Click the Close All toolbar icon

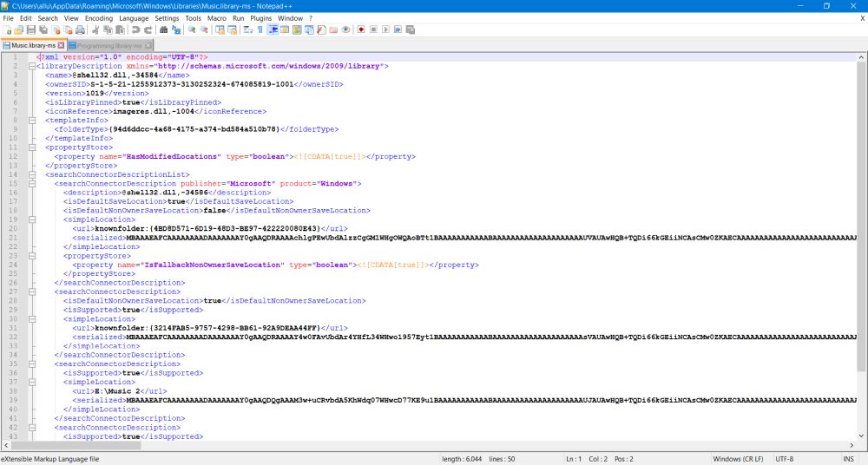(68, 29)
